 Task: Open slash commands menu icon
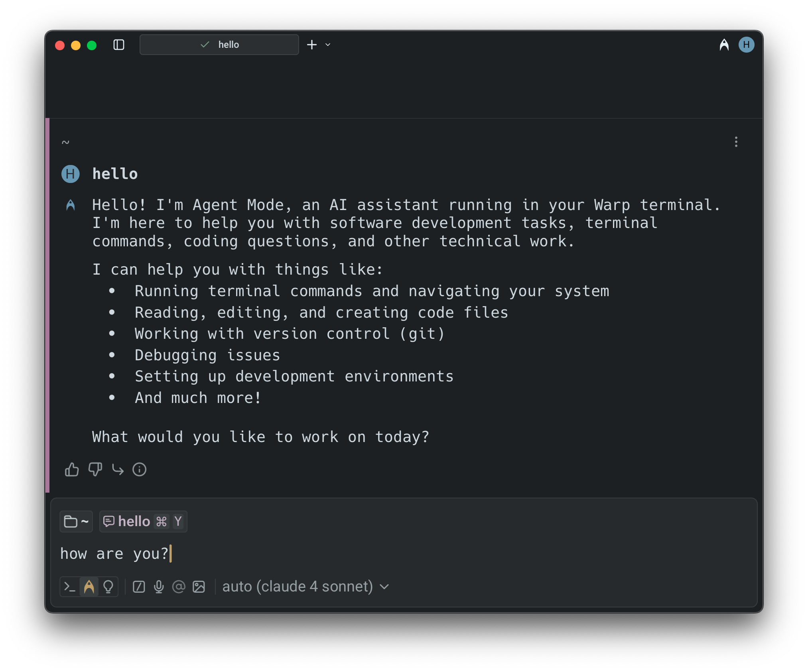pos(139,587)
